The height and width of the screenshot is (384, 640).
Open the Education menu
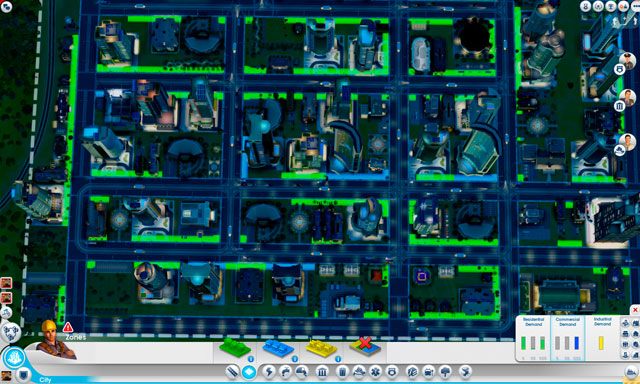(x=412, y=372)
